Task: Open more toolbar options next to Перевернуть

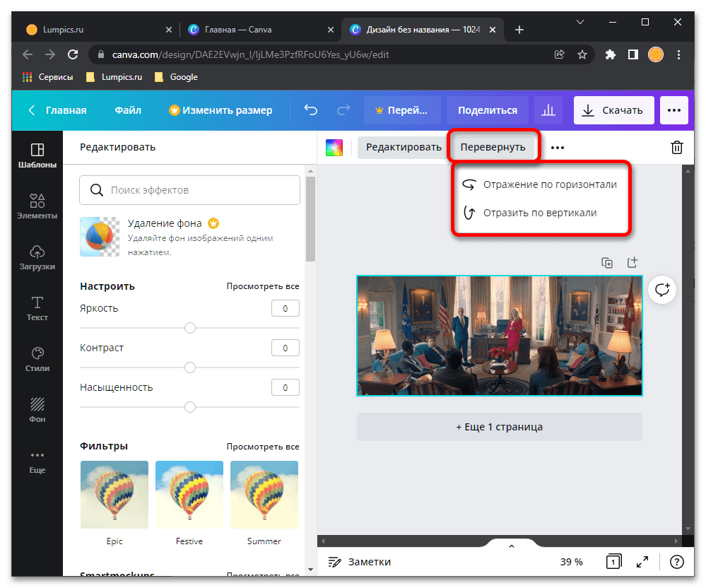Action: pos(558,148)
